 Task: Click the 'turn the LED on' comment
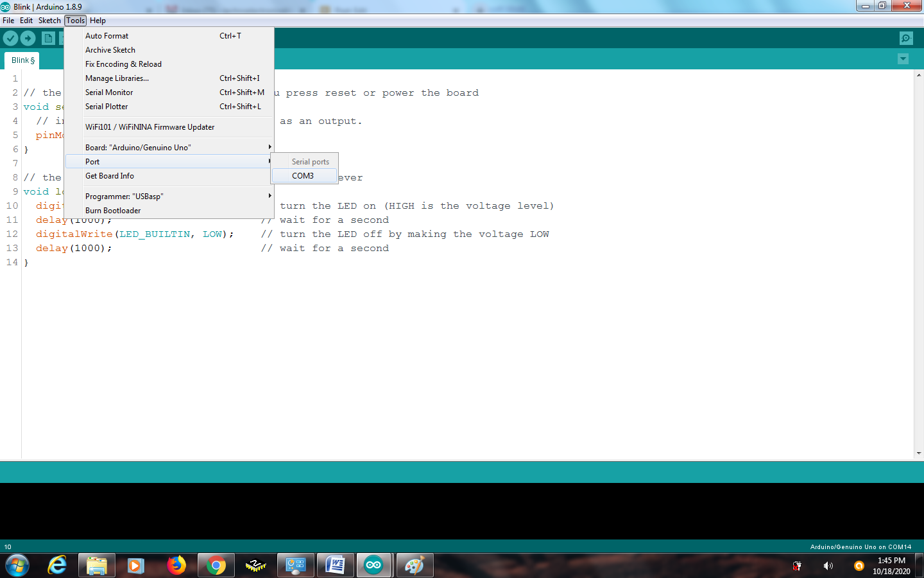pos(416,206)
